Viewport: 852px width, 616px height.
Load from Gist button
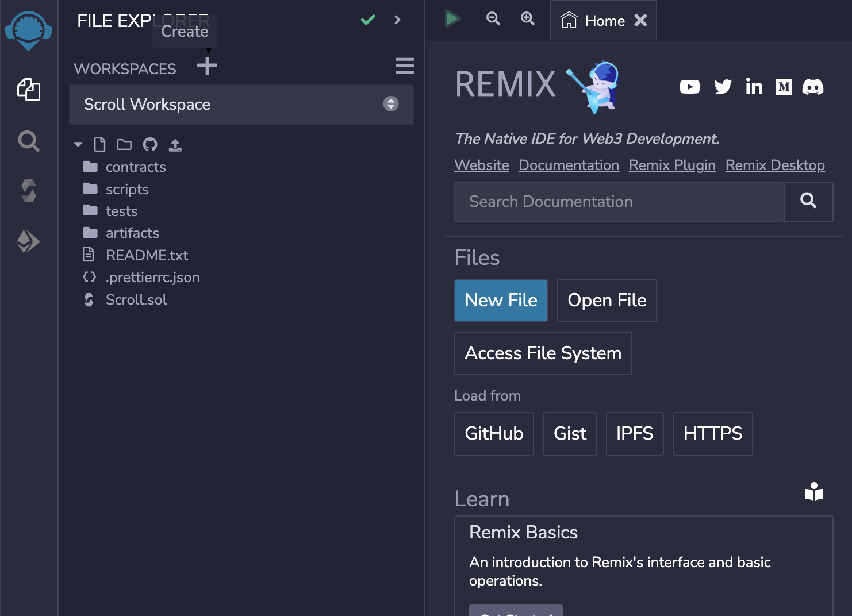pyautogui.click(x=570, y=434)
